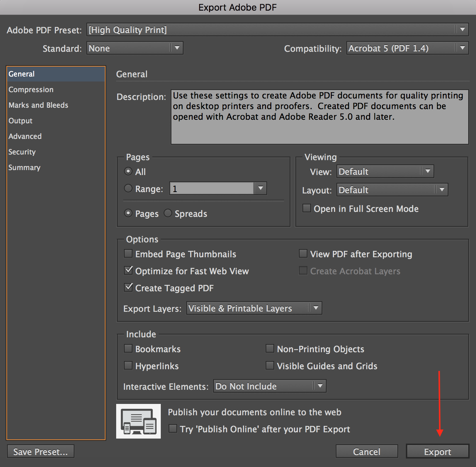Open Interactive Elements dropdown
Screen dimensions: 476x467
pyautogui.click(x=270, y=386)
